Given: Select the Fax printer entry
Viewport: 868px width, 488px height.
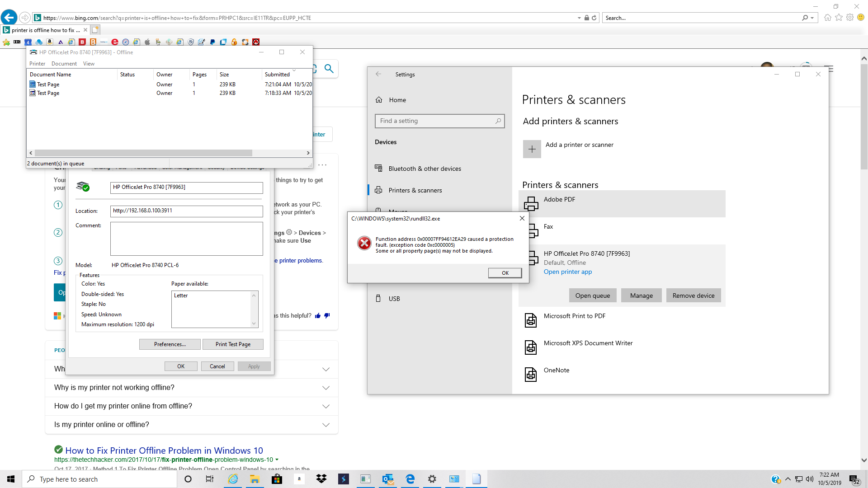Looking at the screenshot, I should 622,231.
